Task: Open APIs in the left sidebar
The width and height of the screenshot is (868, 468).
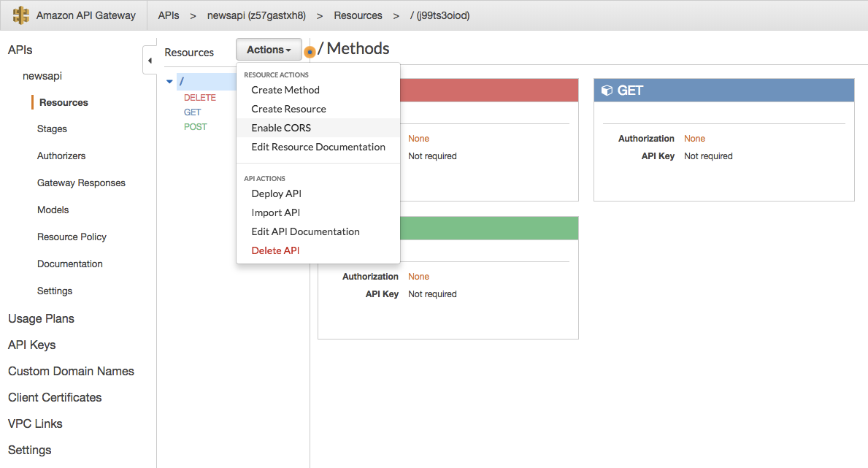Action: 20,50
